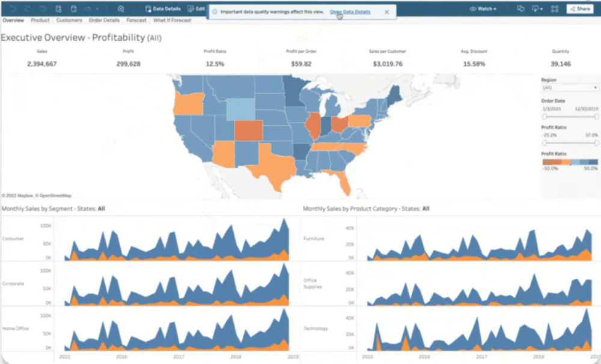Click the Executive Overview - Profitability title

click(81, 38)
